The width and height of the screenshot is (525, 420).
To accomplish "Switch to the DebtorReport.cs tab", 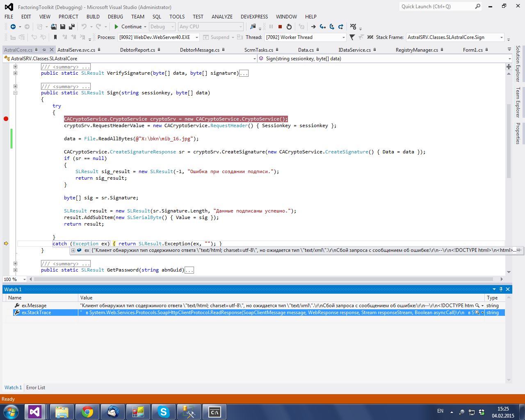I will pyautogui.click(x=137, y=50).
